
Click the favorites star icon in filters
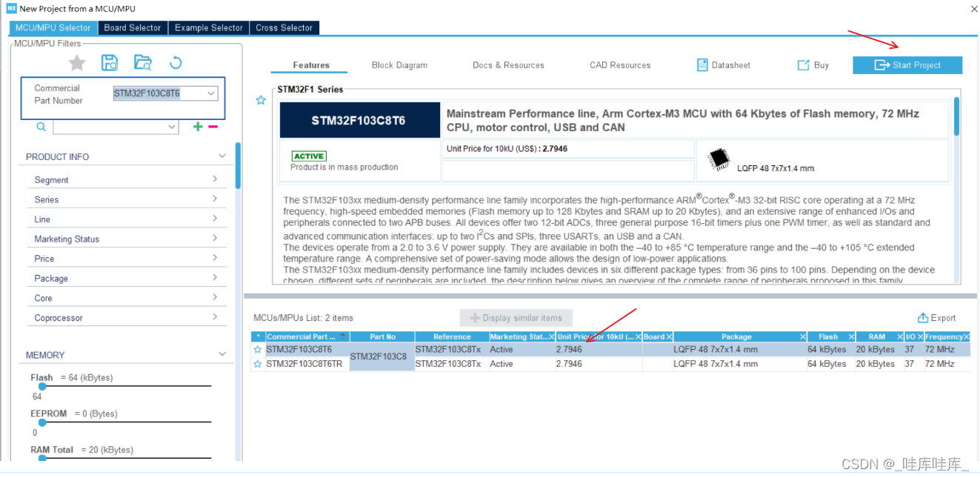77,63
